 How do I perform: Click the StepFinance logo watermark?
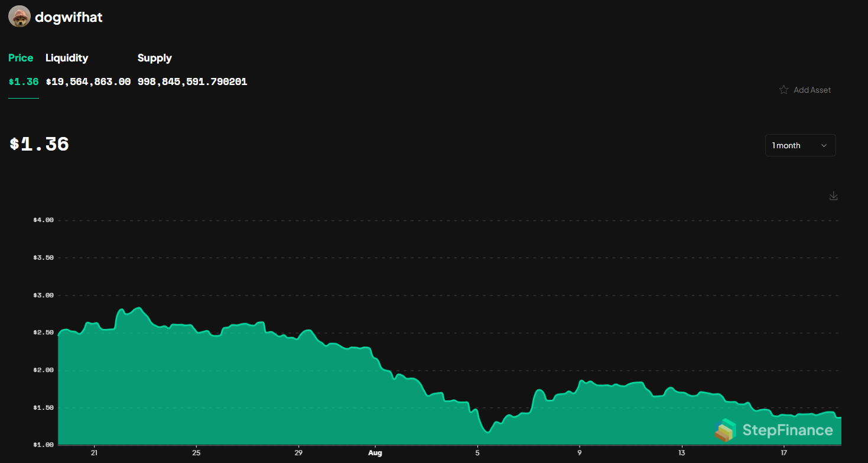click(775, 430)
